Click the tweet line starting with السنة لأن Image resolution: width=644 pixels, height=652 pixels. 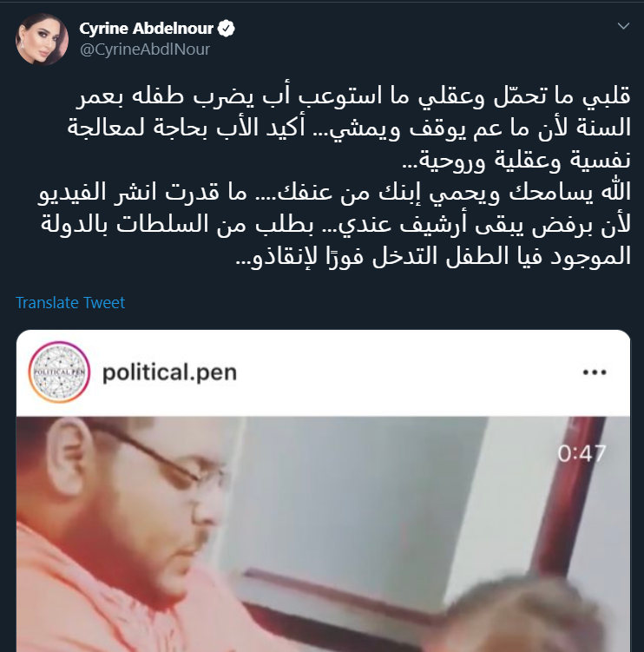(349, 128)
